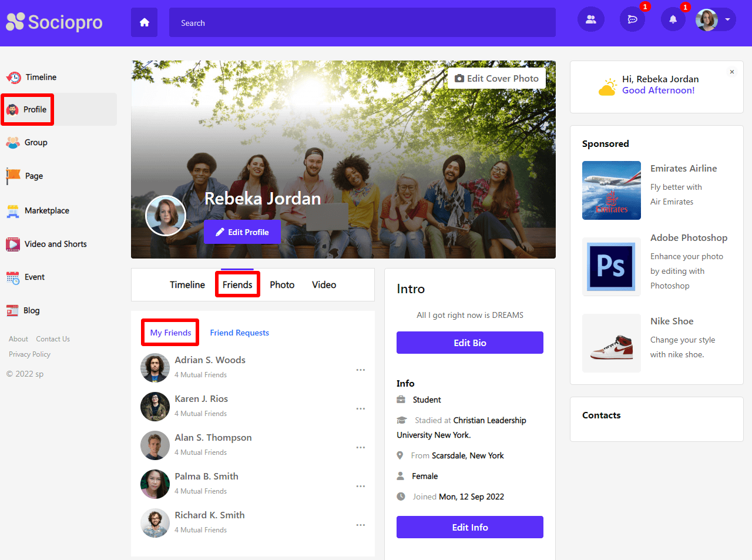Click Edit Cover Photo button

click(496, 78)
